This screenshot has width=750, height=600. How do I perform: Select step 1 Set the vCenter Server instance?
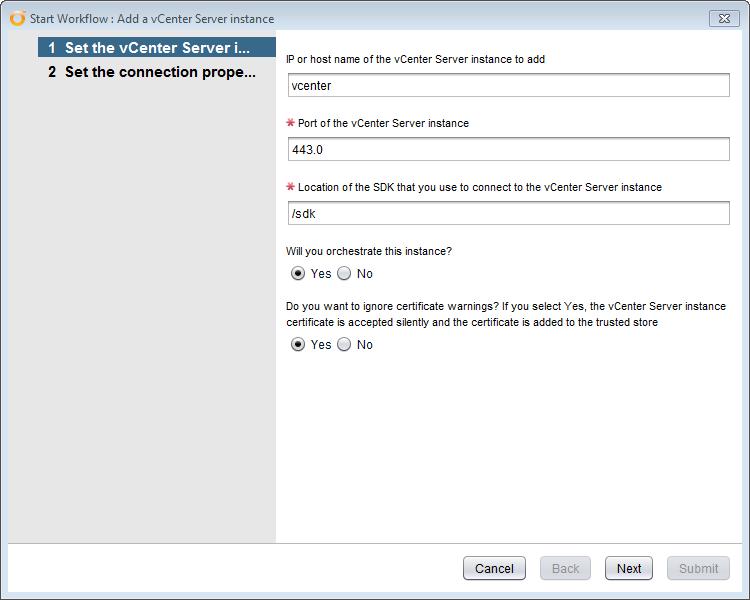point(157,48)
